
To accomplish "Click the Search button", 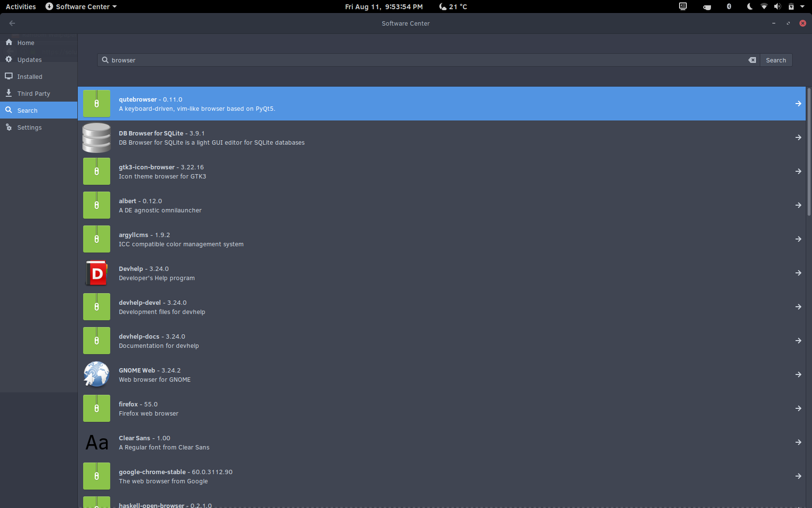I will click(x=776, y=60).
